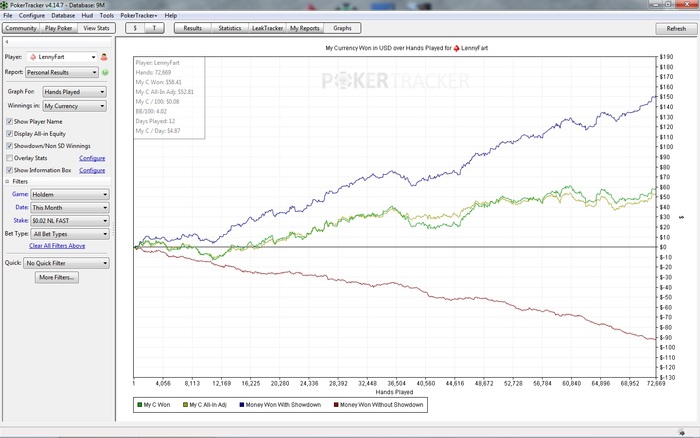This screenshot has width=700, height=438.
Task: Select the Graphs tab
Action: pos(342,28)
